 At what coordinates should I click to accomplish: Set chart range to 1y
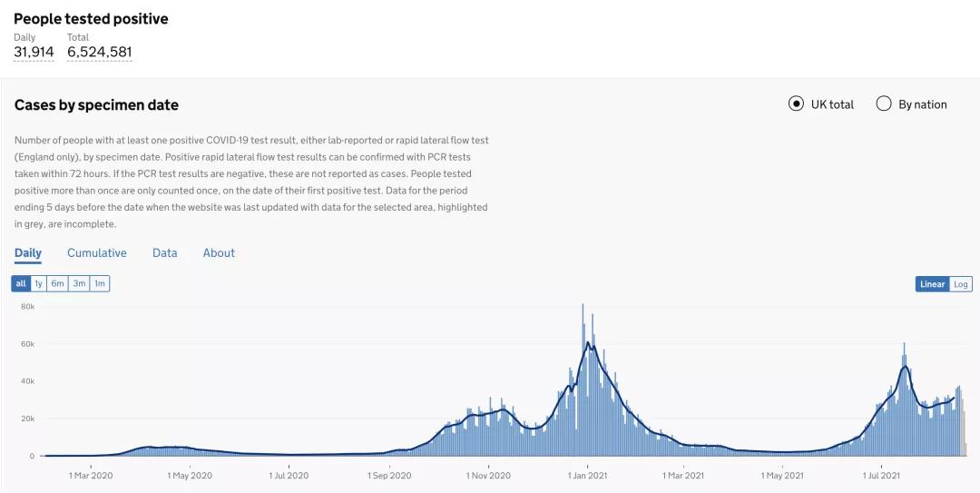[38, 283]
